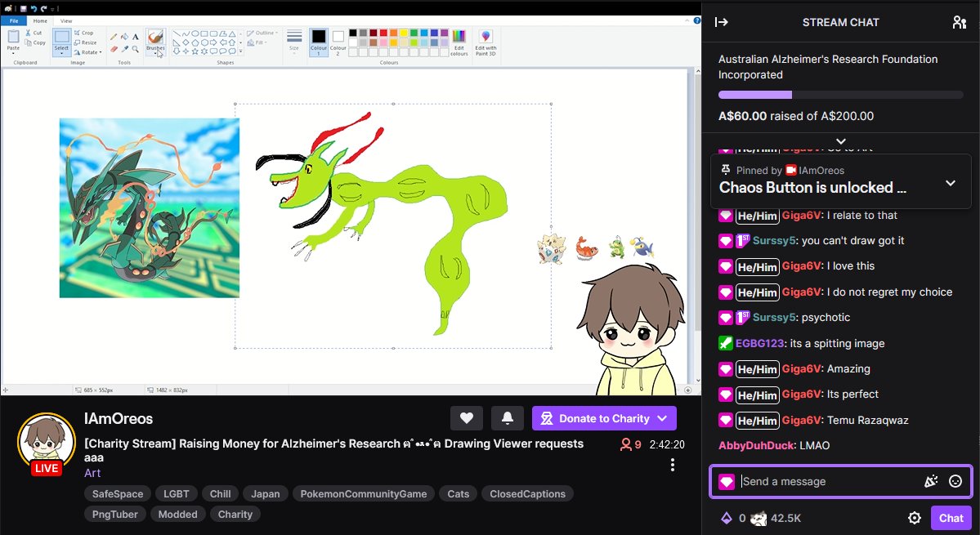This screenshot has width=980, height=535.
Task: Select the five-point star shape
Action: [x=195, y=51]
